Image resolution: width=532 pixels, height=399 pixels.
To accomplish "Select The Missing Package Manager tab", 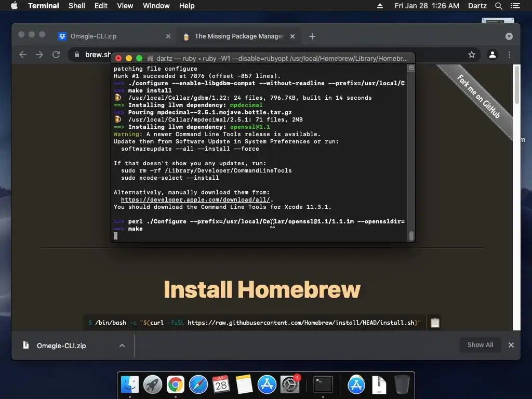I will pyautogui.click(x=237, y=36).
